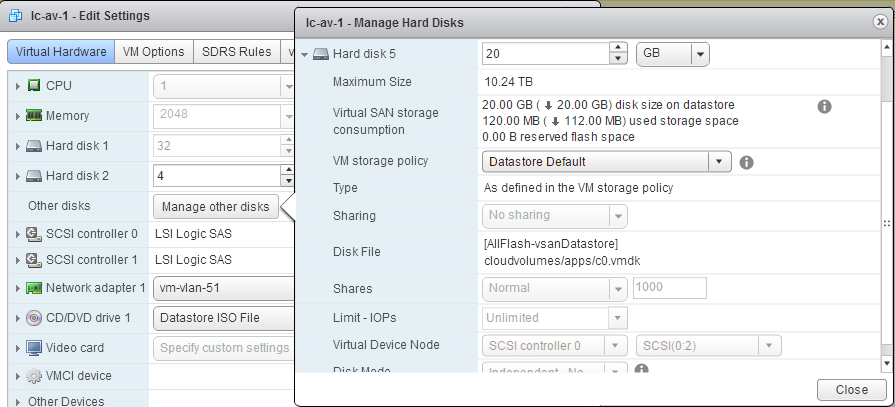Screen dimensions: 895x407
Task: Click the Hard disk 5 drive icon
Action: tap(321, 54)
